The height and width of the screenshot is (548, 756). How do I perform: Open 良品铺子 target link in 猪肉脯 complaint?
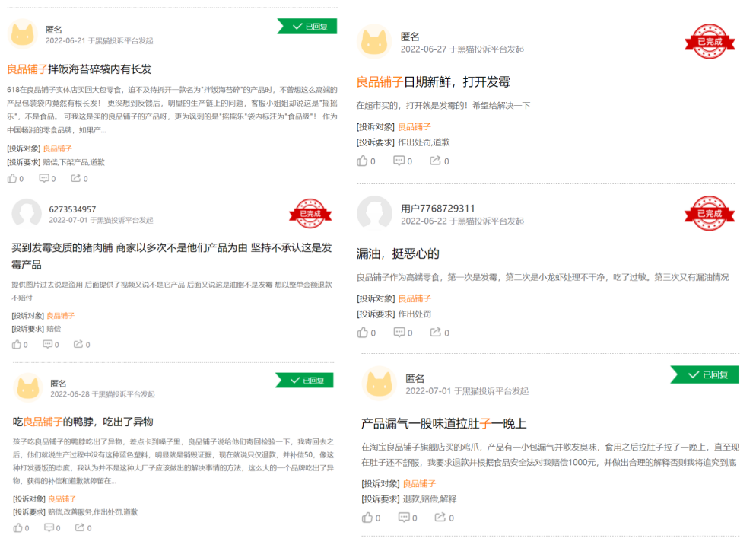point(61,316)
